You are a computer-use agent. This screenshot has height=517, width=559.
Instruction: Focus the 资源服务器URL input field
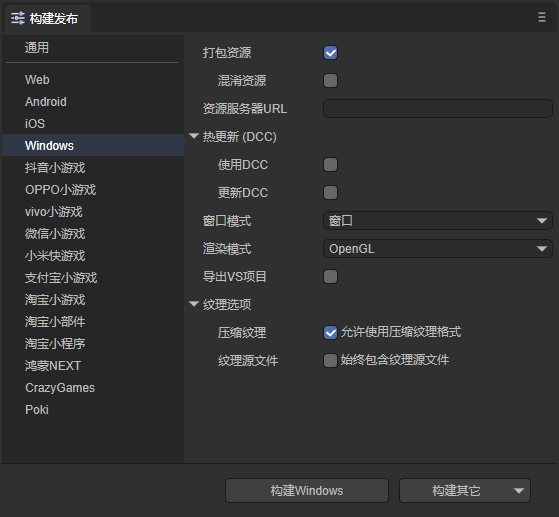coord(438,108)
